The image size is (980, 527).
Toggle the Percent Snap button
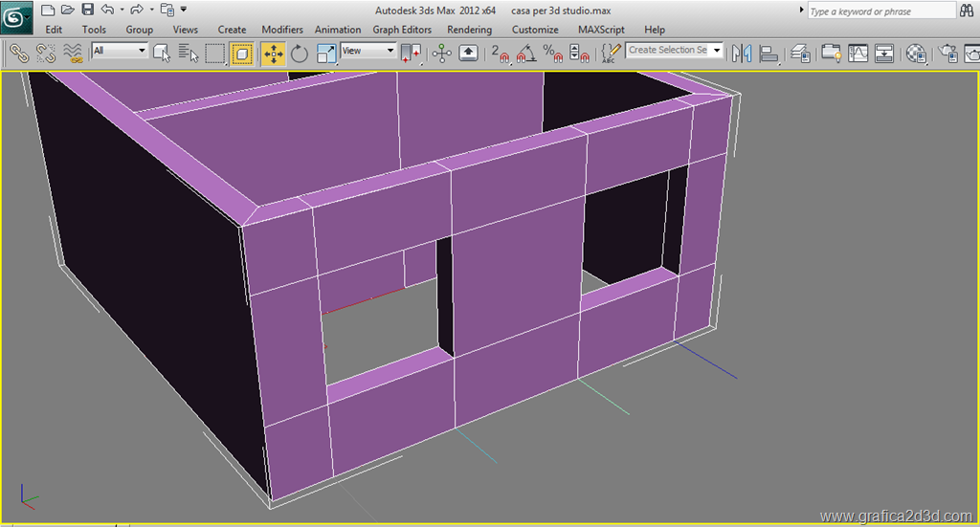pos(552,54)
